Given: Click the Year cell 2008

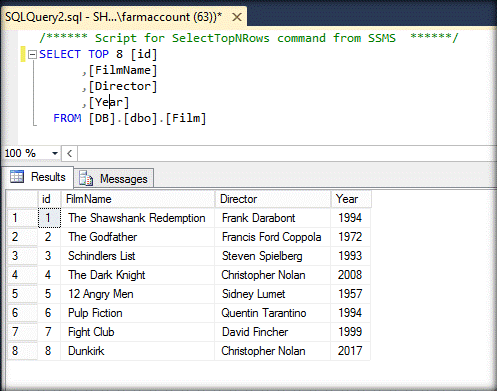Looking at the screenshot, I should 351,275.
